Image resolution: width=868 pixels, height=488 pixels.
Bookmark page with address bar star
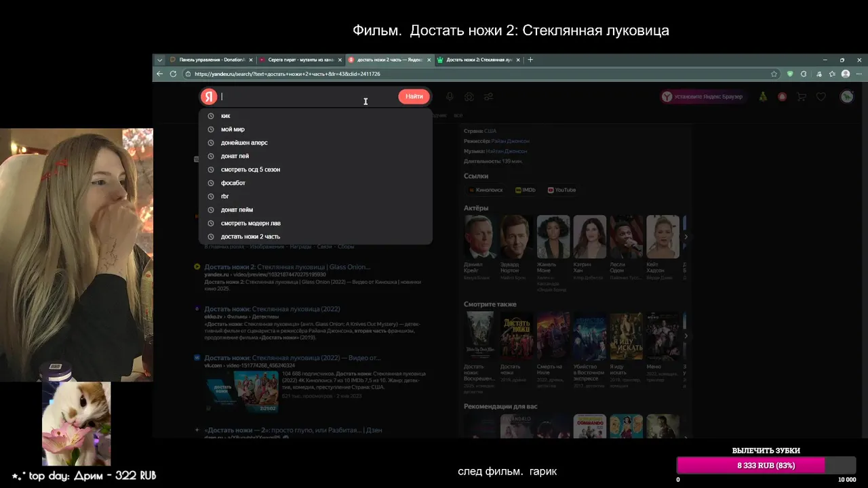coord(774,74)
